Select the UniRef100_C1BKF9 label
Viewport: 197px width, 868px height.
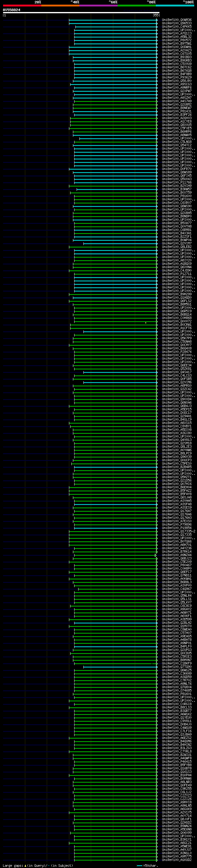tap(176, 663)
